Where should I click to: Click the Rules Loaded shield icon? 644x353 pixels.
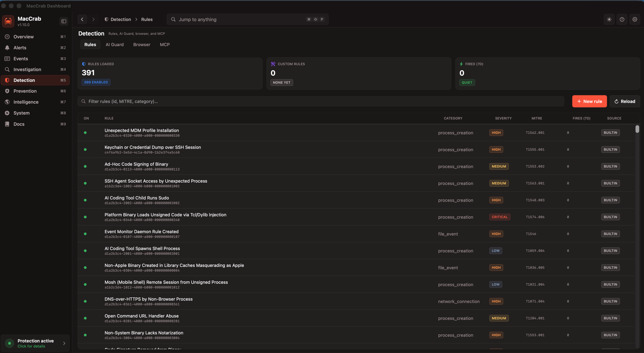84,64
